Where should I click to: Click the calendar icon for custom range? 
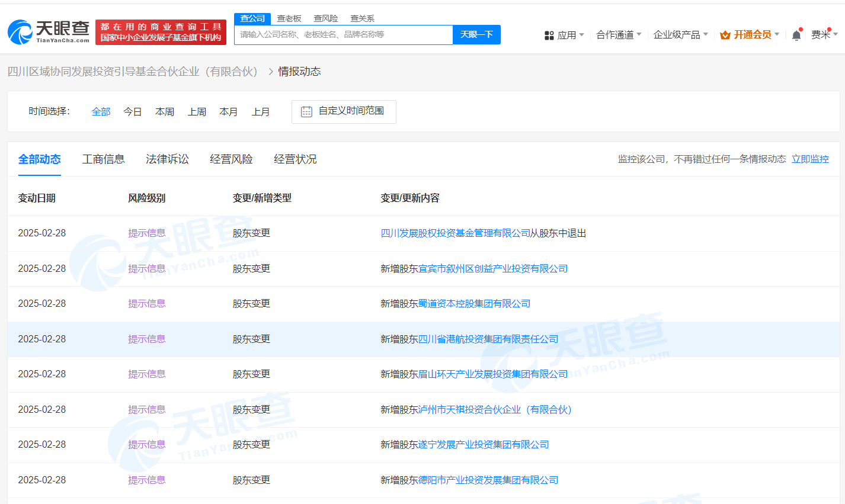pyautogui.click(x=306, y=111)
